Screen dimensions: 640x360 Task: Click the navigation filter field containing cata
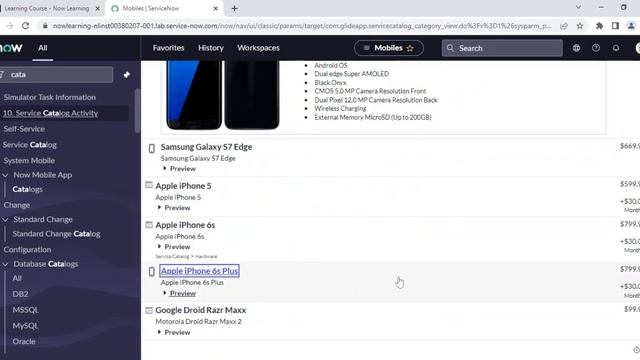[x=56, y=75]
